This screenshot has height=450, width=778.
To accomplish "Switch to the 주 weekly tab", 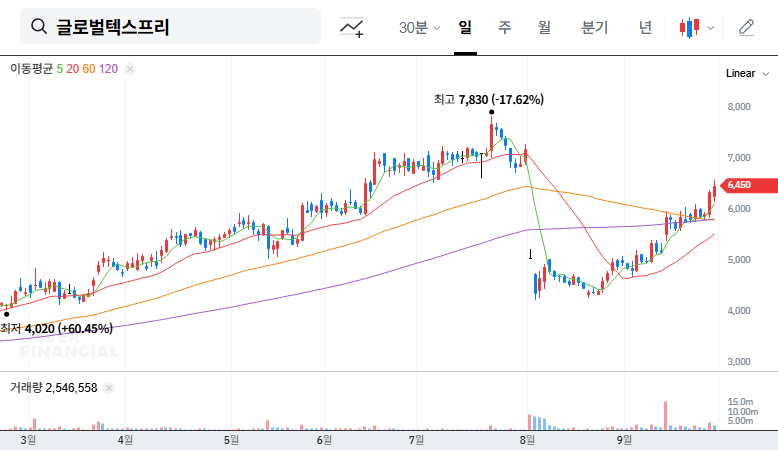I will [505, 27].
